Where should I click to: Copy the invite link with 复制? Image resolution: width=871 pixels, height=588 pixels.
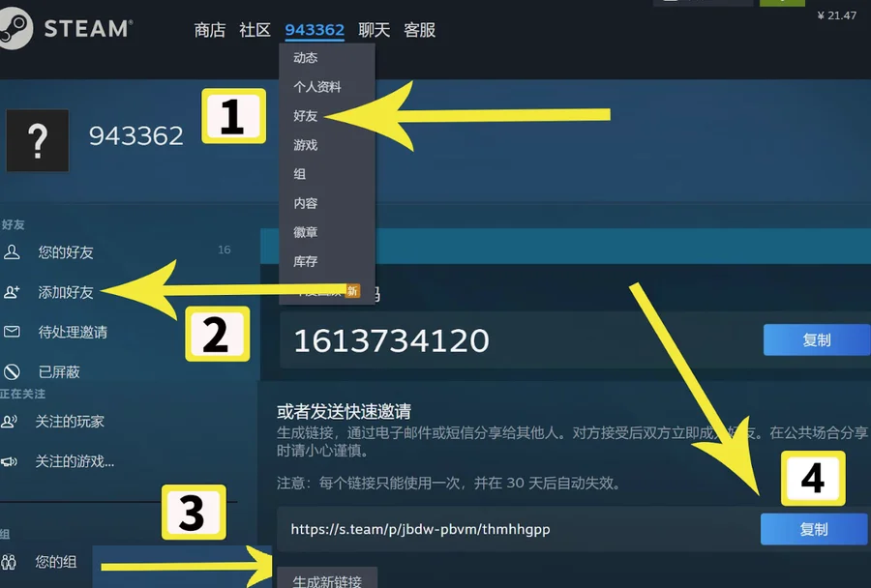click(814, 529)
